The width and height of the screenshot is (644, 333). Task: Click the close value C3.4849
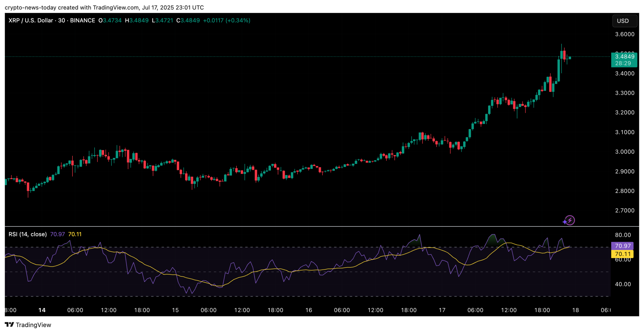(188, 20)
